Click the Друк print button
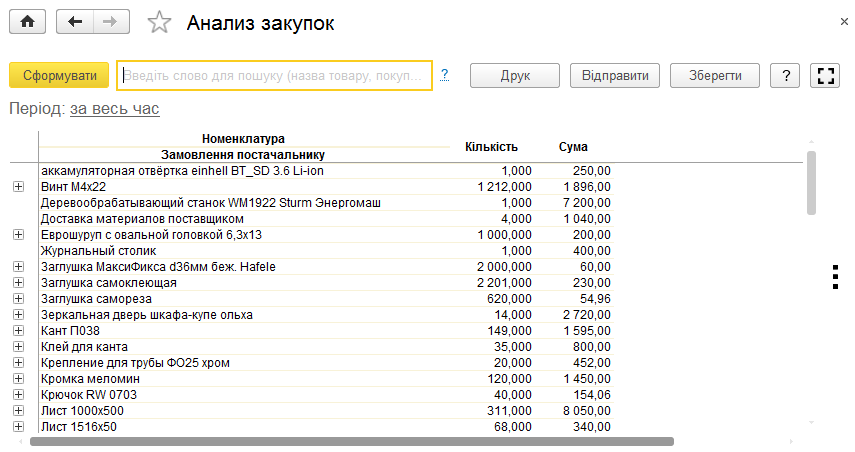This screenshot has width=855, height=452. 515,75
